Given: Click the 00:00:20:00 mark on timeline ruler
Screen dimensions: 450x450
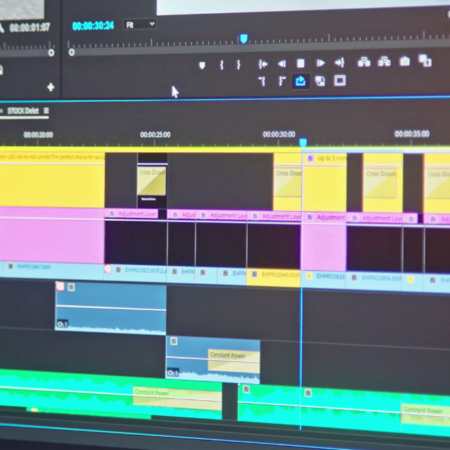Looking at the screenshot, I should click(x=38, y=135).
